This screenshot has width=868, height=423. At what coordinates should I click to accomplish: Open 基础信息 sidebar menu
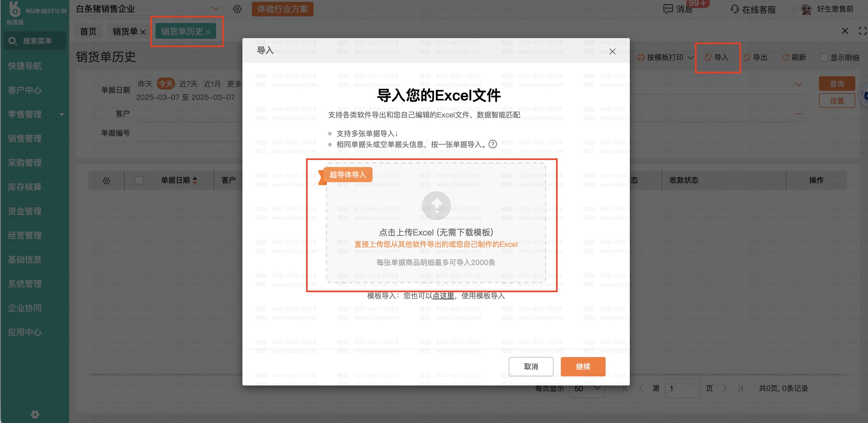click(25, 260)
